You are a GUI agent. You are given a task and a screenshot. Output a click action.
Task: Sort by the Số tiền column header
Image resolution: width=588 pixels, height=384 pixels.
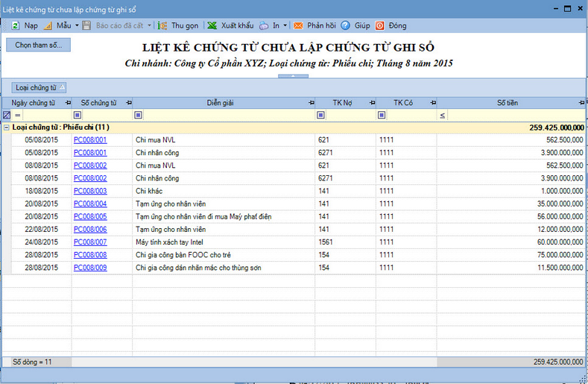508,103
